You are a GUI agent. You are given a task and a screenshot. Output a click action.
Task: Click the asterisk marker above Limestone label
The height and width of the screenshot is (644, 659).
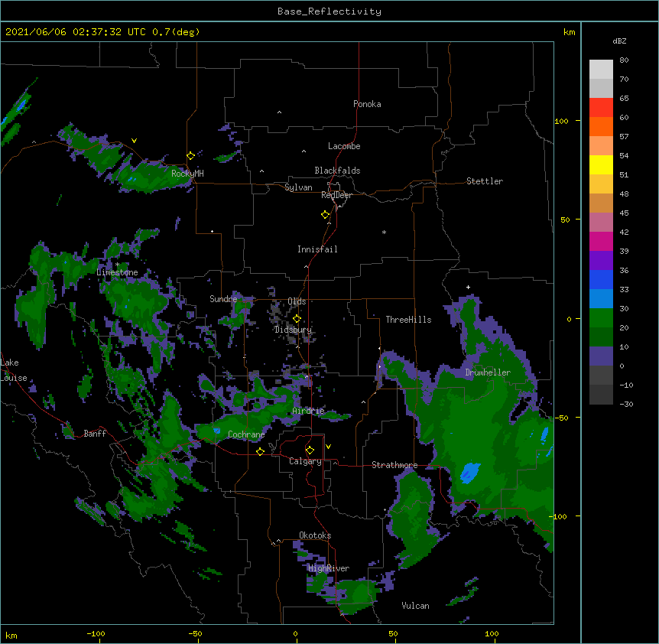[x=118, y=265]
